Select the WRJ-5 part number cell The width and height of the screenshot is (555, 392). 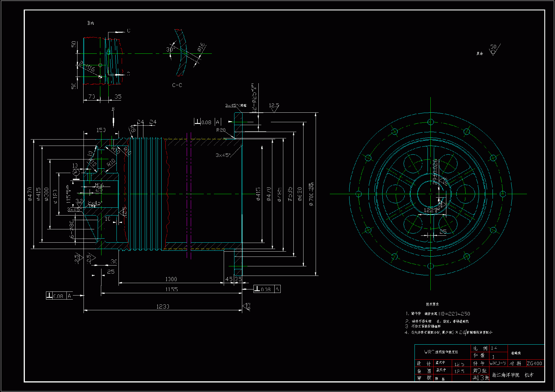(x=498, y=363)
